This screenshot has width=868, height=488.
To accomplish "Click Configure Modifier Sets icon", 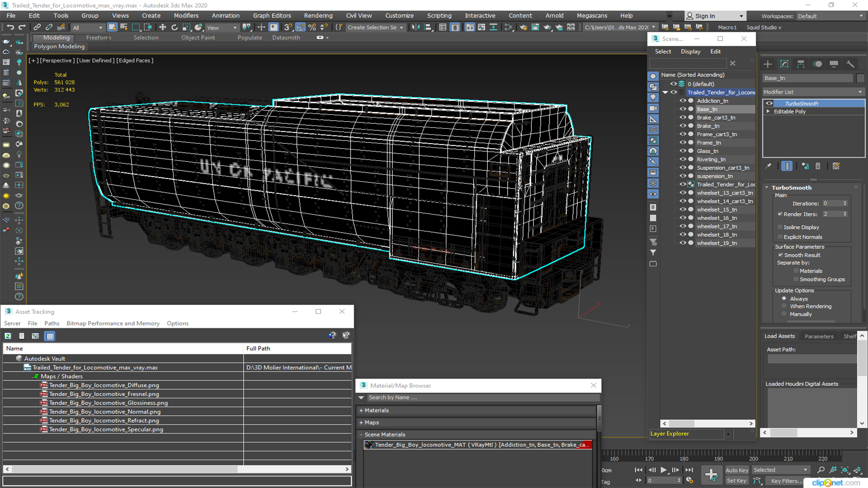I will [836, 166].
